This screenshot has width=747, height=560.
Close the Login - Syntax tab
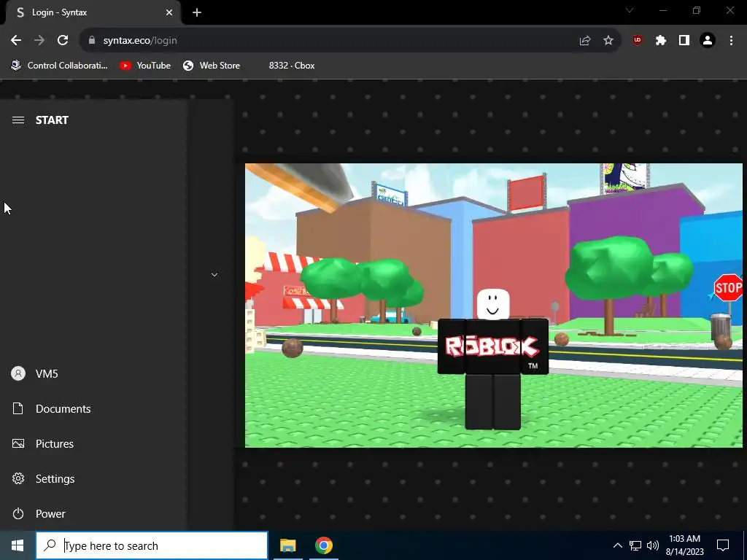point(169,12)
